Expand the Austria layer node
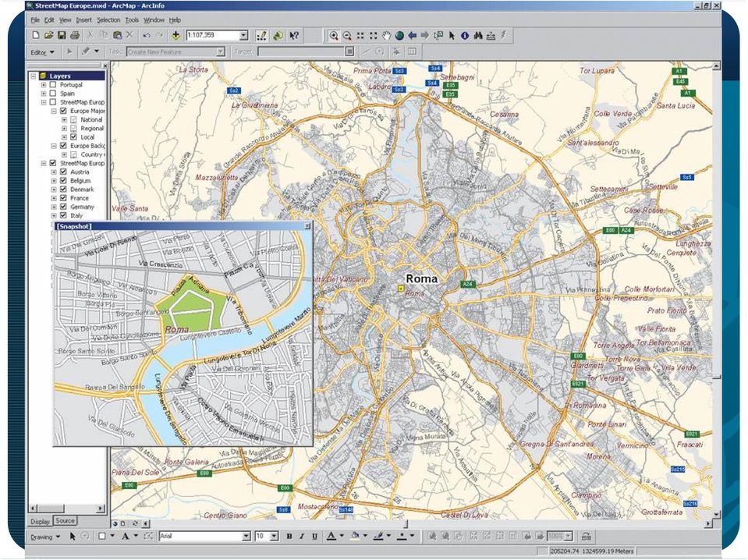 point(54,172)
